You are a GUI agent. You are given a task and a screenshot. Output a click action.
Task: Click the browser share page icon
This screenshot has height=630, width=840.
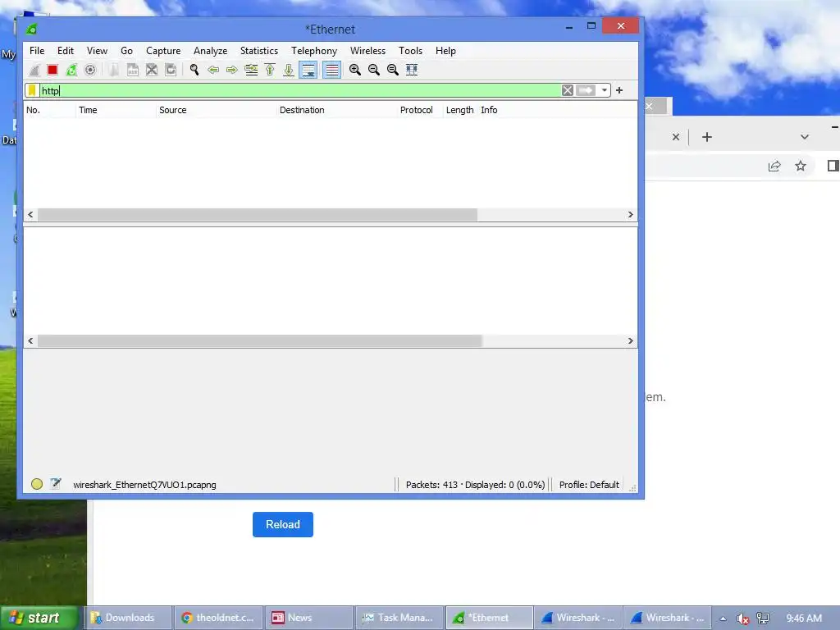(x=774, y=166)
